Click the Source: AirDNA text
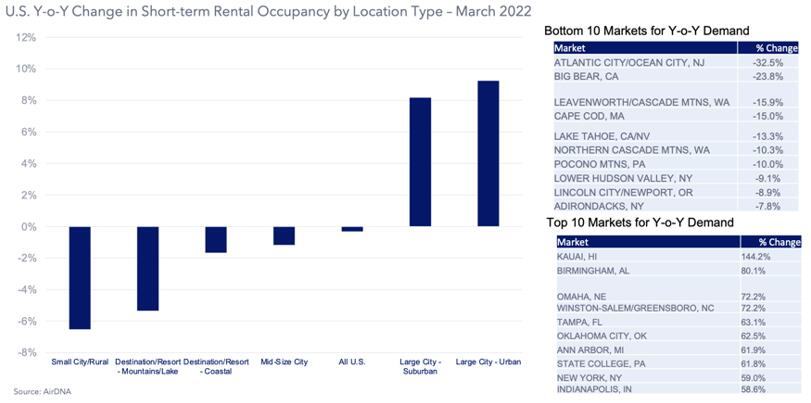811x403 pixels. tap(33, 392)
